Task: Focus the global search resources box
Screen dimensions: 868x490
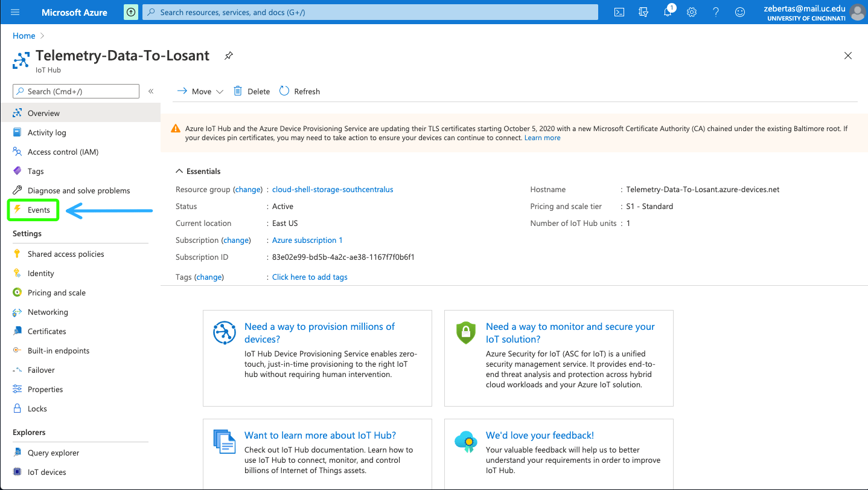Action: click(370, 12)
